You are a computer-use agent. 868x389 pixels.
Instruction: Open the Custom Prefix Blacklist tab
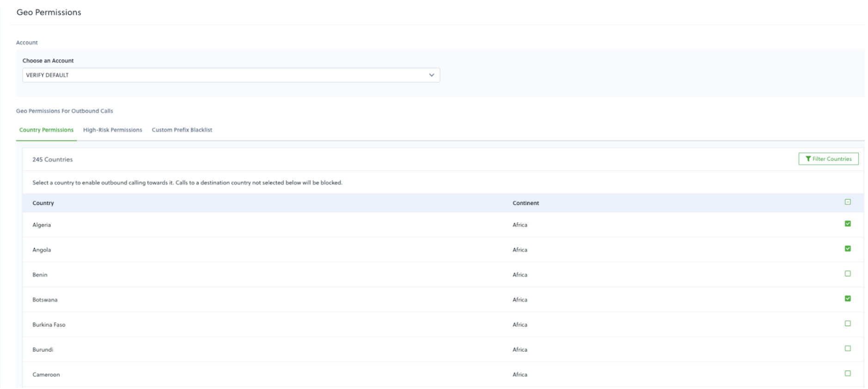182,130
